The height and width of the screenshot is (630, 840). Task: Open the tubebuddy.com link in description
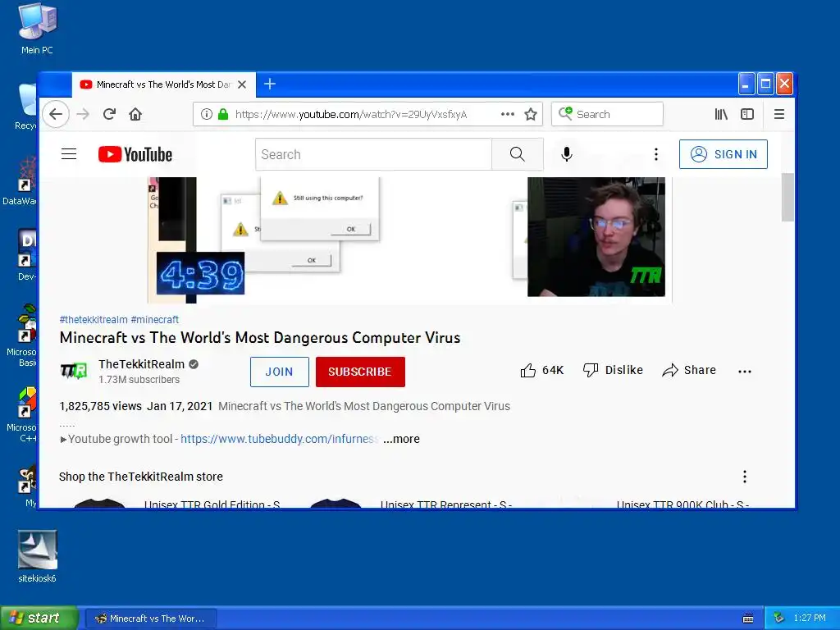[280, 440]
